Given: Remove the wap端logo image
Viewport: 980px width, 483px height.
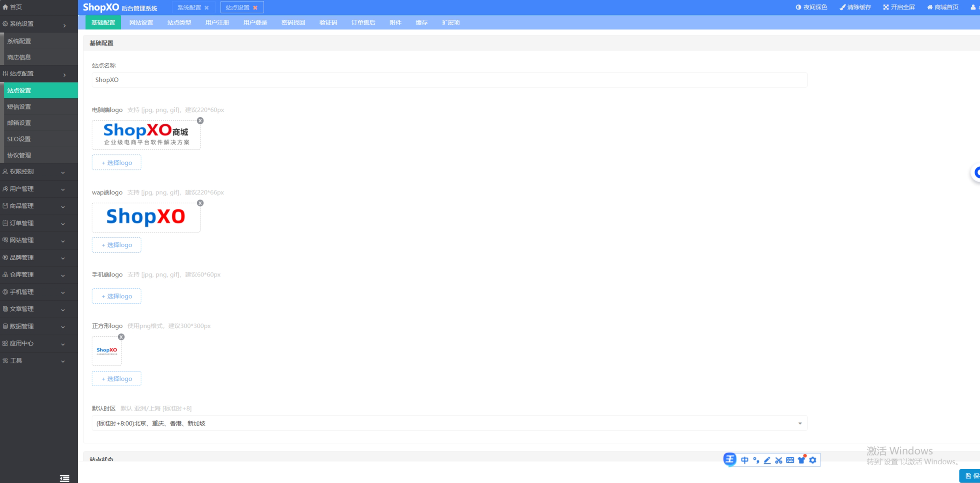Looking at the screenshot, I should 200,203.
